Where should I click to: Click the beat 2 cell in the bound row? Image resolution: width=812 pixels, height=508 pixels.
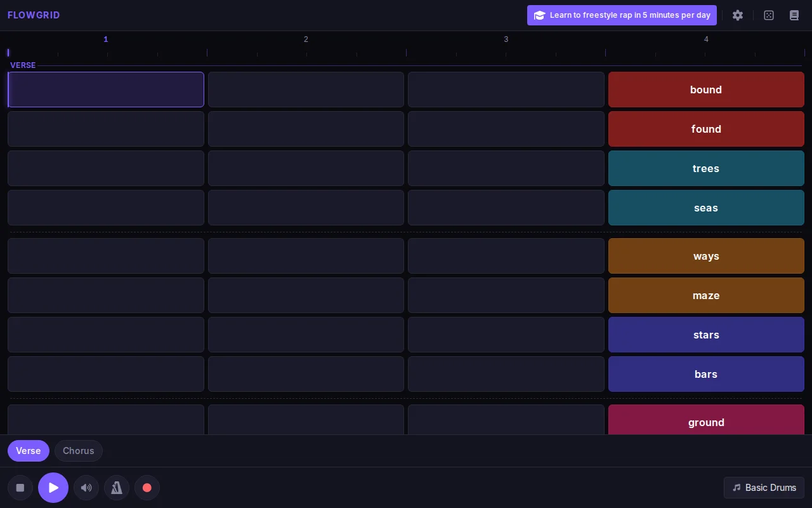click(306, 90)
